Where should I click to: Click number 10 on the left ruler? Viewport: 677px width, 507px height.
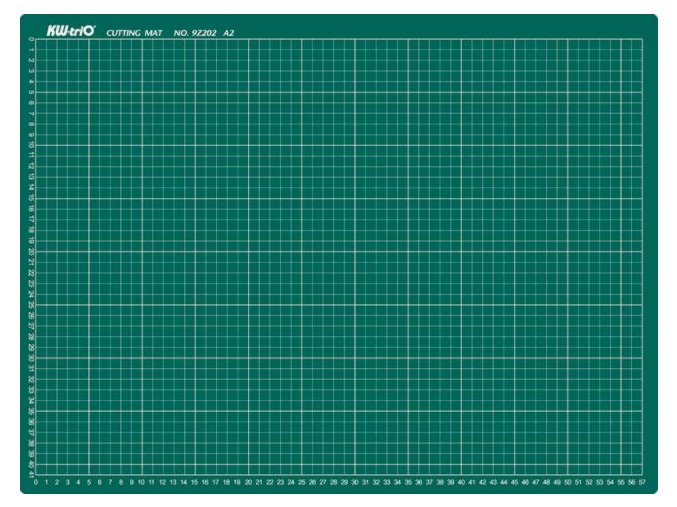click(31, 146)
